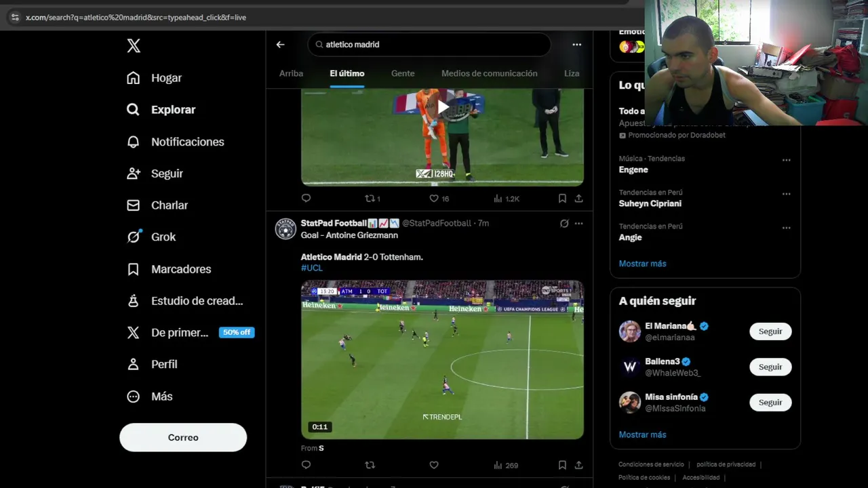Open Grok in the sidebar
The width and height of the screenshot is (868, 488).
pyautogui.click(x=151, y=237)
